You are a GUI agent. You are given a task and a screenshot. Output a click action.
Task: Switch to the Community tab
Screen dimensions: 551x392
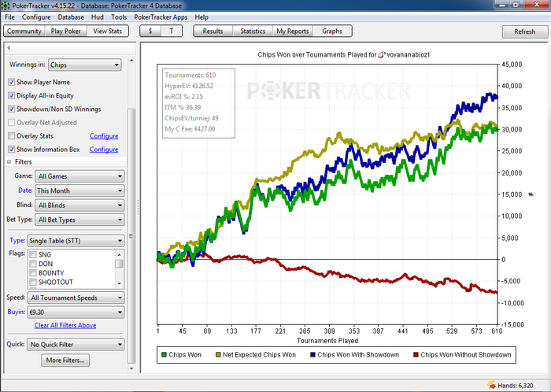coord(24,31)
